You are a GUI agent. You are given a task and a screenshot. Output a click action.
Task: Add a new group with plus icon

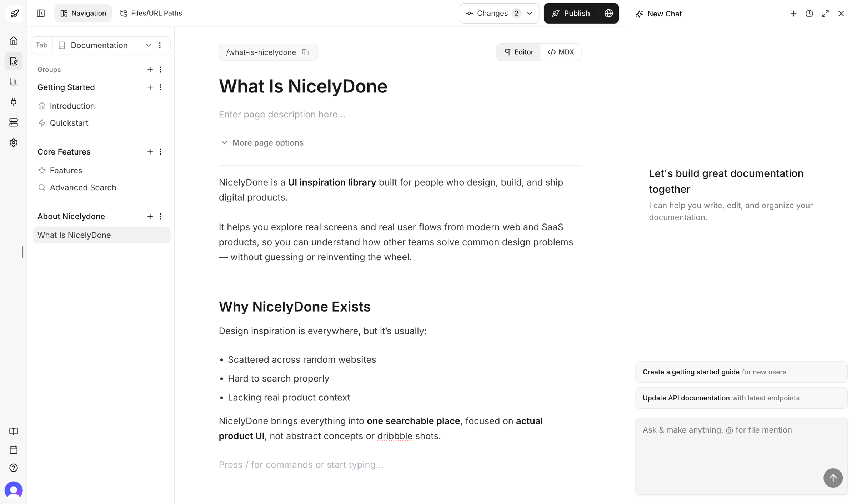coord(150,70)
